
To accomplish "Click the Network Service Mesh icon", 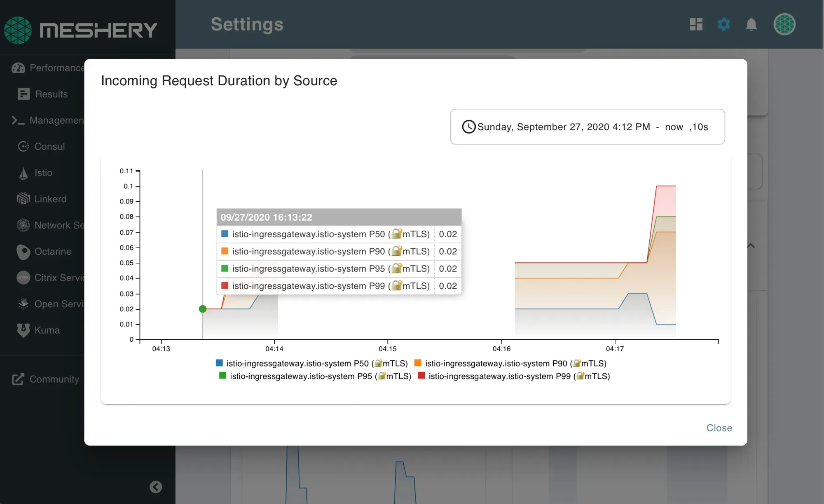I will coord(23,225).
